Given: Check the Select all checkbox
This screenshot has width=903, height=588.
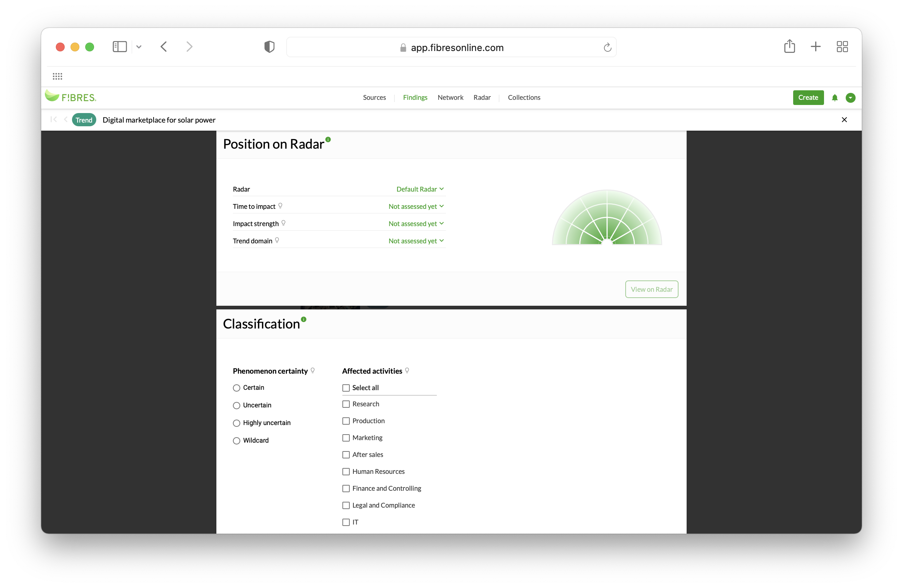Looking at the screenshot, I should coord(346,388).
